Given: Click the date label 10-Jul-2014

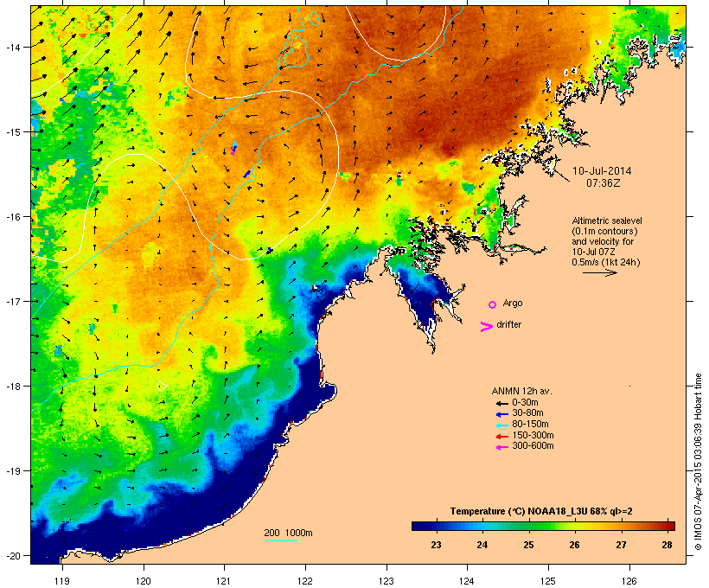Looking at the screenshot, I should coord(602,171).
